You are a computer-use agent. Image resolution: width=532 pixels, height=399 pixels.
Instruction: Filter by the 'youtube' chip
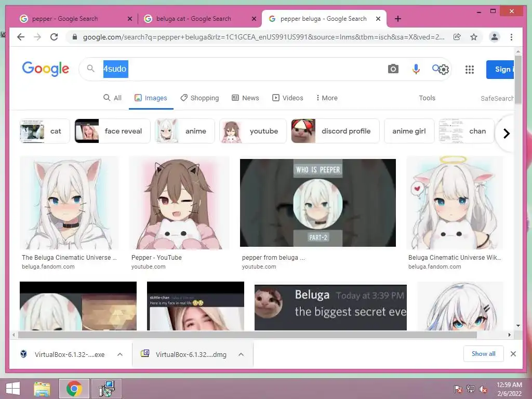tap(253, 131)
